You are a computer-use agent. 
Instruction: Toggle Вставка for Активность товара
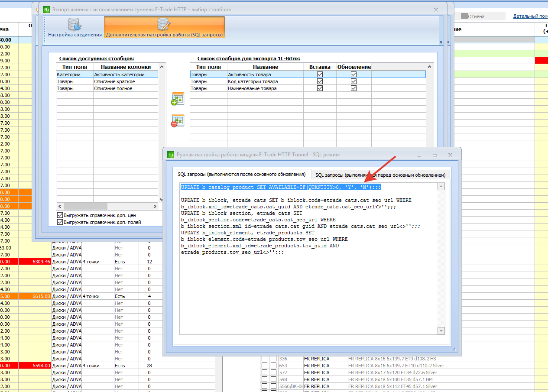pos(320,75)
